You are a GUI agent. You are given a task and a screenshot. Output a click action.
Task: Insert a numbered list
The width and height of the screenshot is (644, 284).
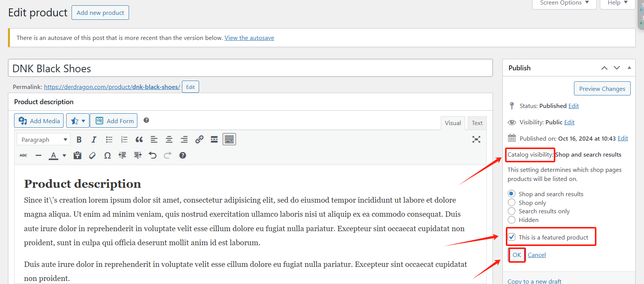[x=124, y=140]
